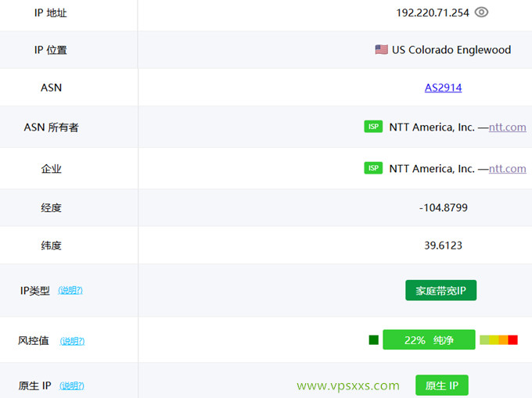Toggle the eye icon beside the IP address
532x398 pixels.
pyautogui.click(x=481, y=13)
